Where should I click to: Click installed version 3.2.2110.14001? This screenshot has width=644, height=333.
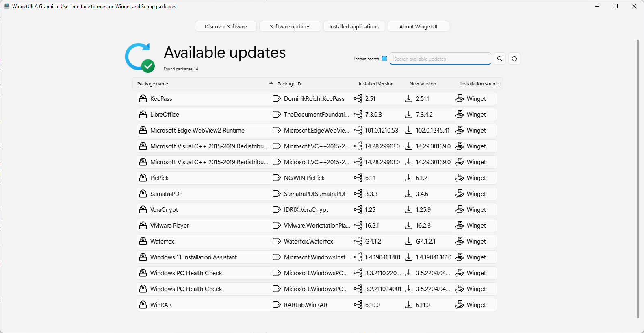[x=383, y=289]
